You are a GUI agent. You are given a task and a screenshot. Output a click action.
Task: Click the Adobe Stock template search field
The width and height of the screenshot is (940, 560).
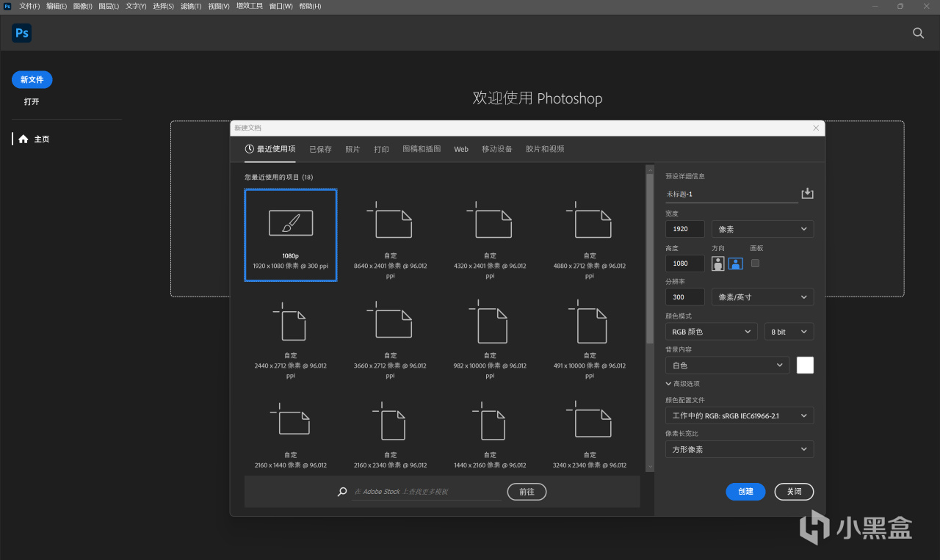point(426,492)
